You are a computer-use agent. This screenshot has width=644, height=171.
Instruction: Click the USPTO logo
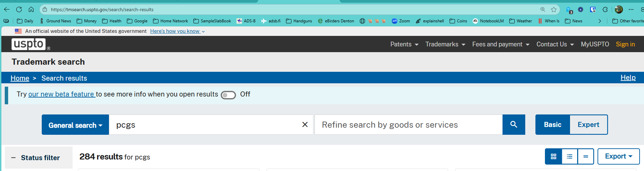pos(29,44)
